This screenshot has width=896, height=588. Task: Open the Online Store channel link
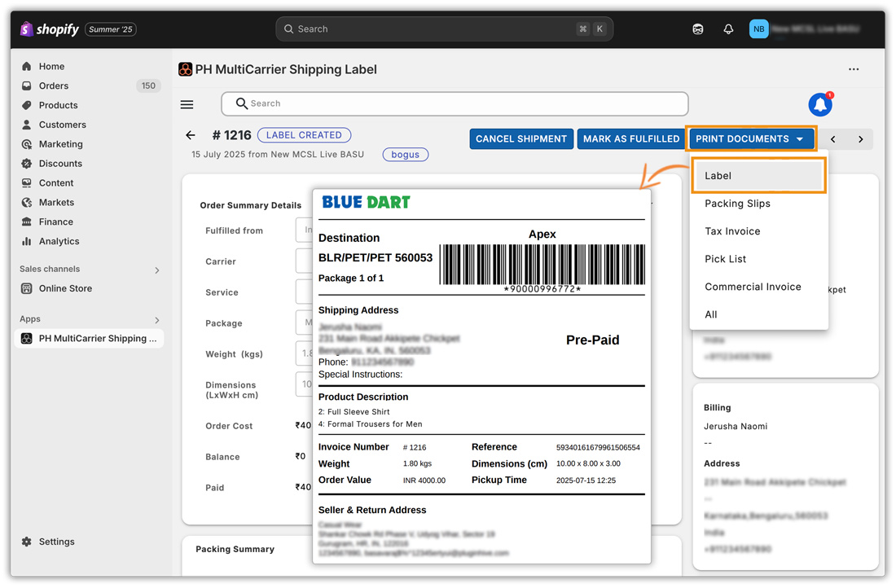click(65, 288)
